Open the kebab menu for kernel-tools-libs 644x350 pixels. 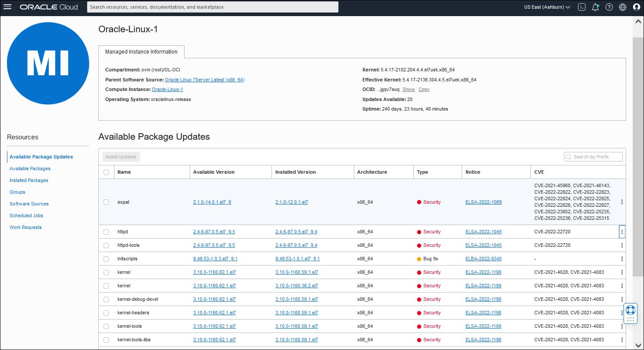(x=622, y=340)
